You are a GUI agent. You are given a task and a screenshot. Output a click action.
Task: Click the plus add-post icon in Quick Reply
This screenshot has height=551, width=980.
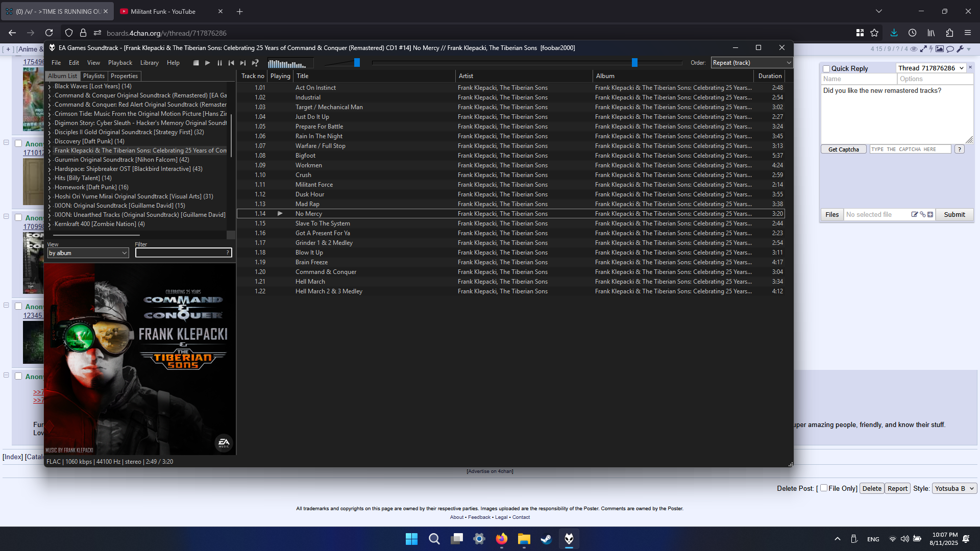pyautogui.click(x=930, y=215)
